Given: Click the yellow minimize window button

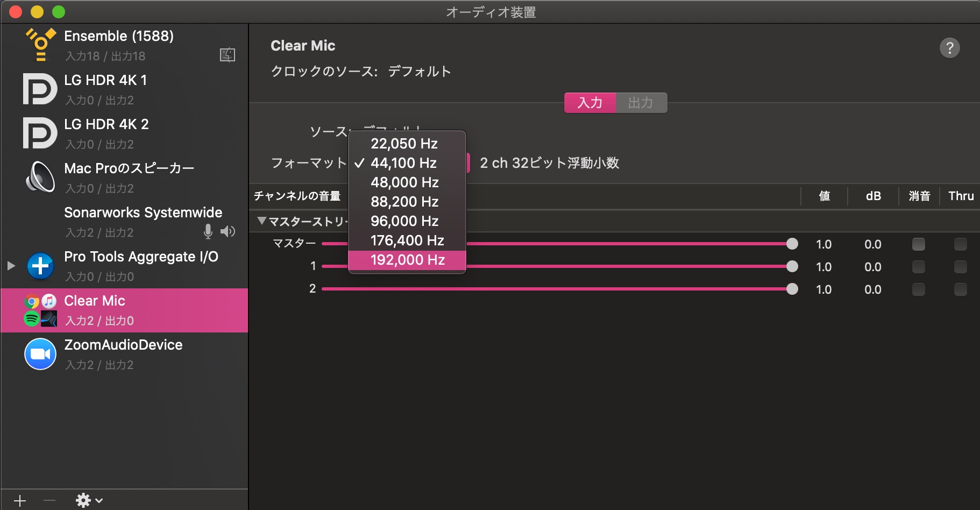Looking at the screenshot, I should coord(37,11).
